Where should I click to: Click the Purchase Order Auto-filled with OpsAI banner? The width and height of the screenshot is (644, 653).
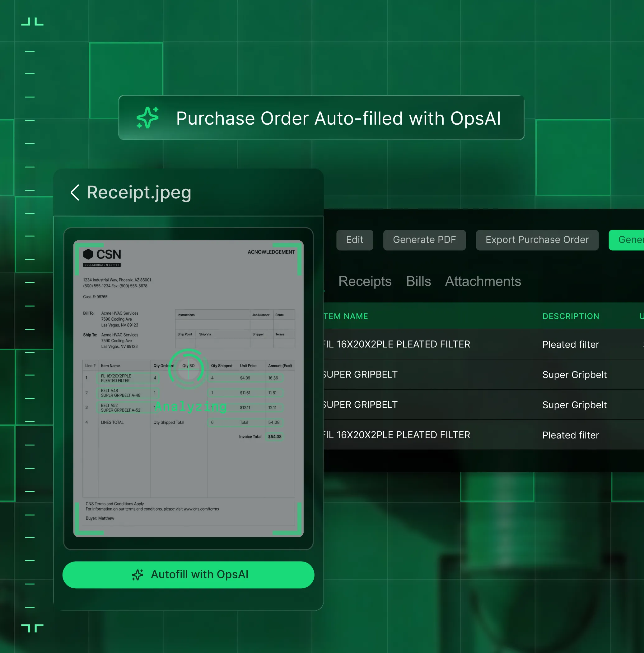(321, 118)
